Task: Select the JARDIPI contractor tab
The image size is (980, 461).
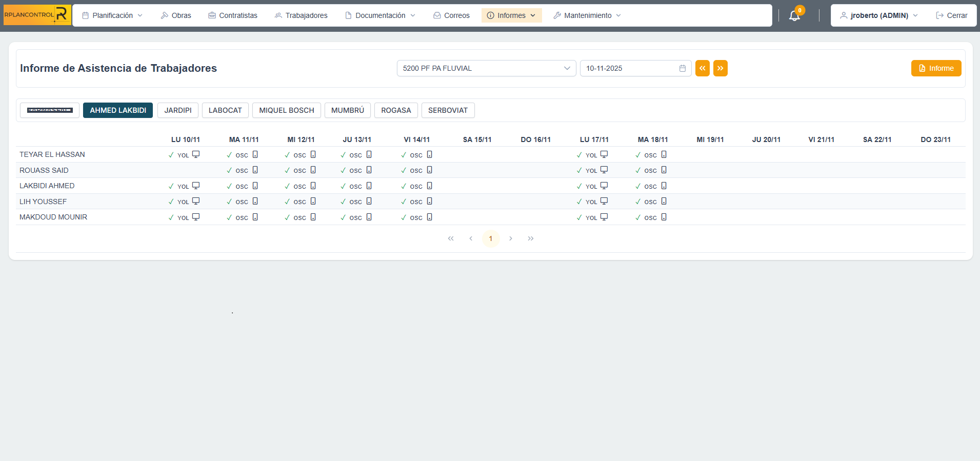Action: click(177, 110)
